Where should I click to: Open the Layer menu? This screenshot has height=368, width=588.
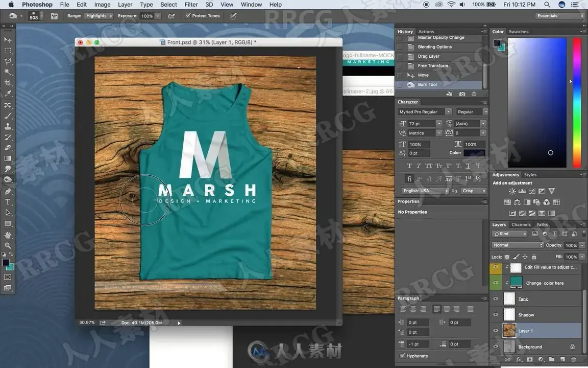tap(125, 5)
